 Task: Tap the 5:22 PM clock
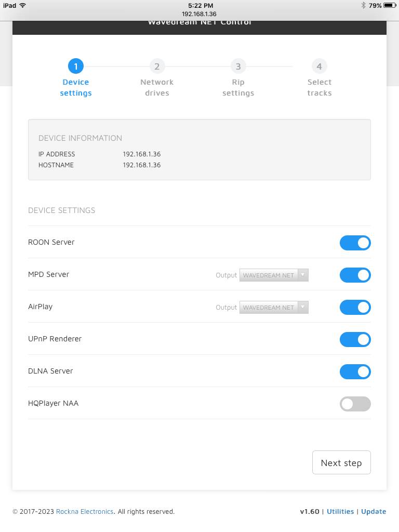(x=201, y=5)
